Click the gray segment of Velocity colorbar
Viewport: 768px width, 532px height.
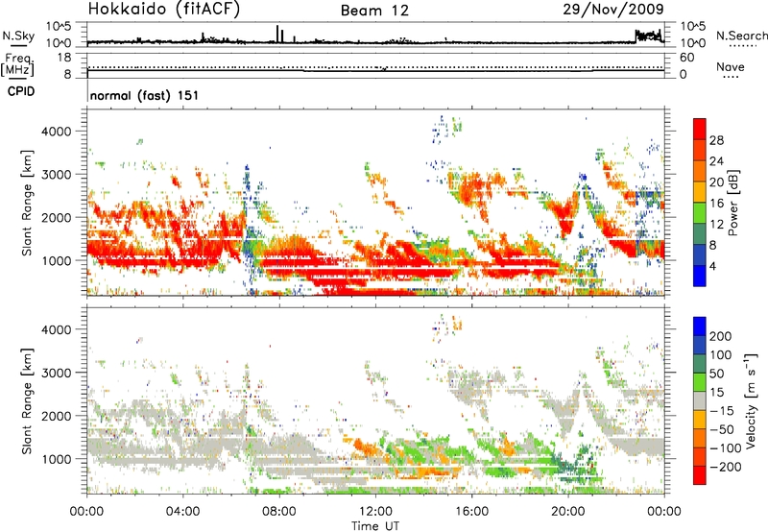(x=700, y=401)
